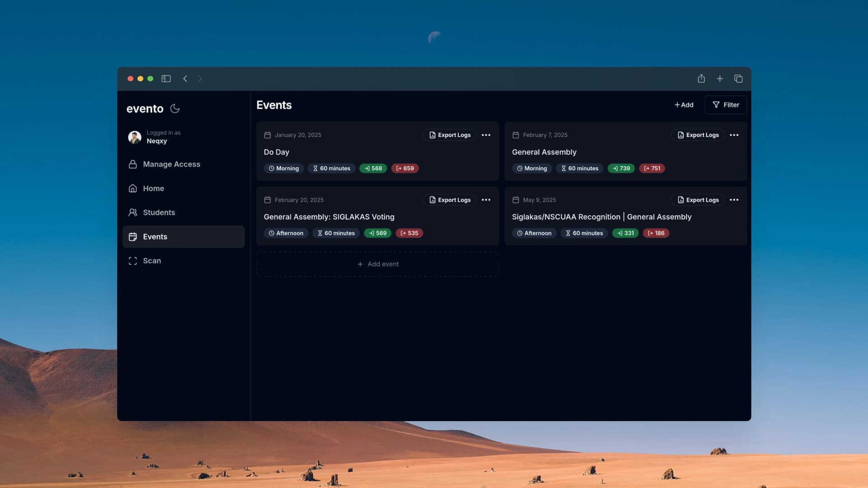Toggle the browser sidebar panel icon
Viewport: 868px width, 488px height.
coord(166,79)
